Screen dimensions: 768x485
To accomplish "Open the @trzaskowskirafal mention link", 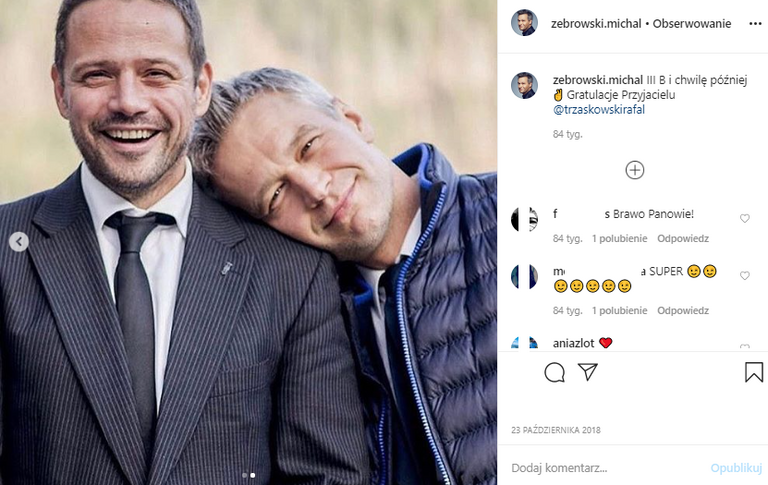I will coord(598,110).
